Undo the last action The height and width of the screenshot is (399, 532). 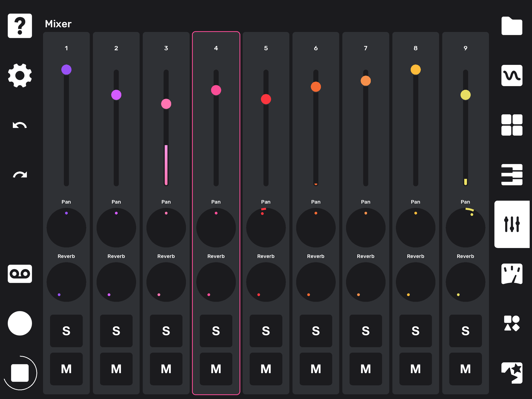point(20,125)
